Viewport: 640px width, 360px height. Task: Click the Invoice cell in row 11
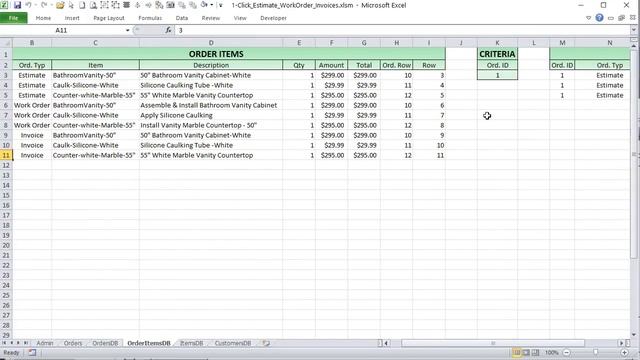tap(32, 155)
